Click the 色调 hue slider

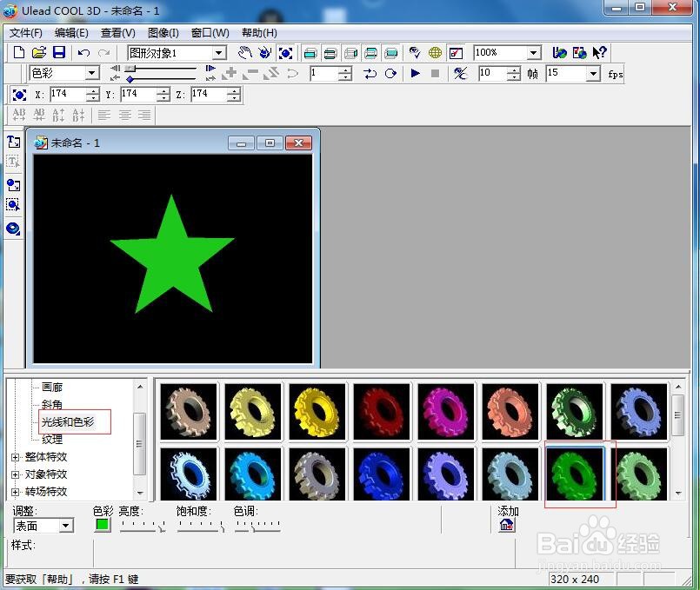pos(257,527)
